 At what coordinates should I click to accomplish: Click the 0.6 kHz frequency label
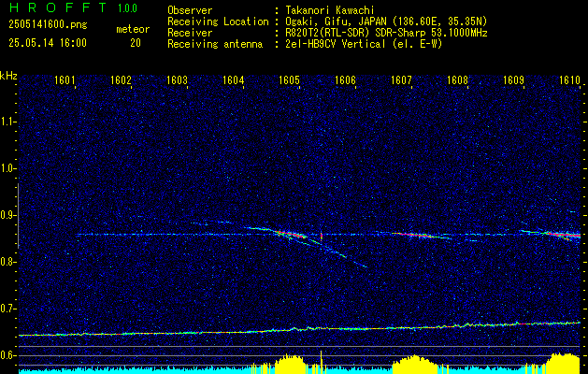point(7,355)
